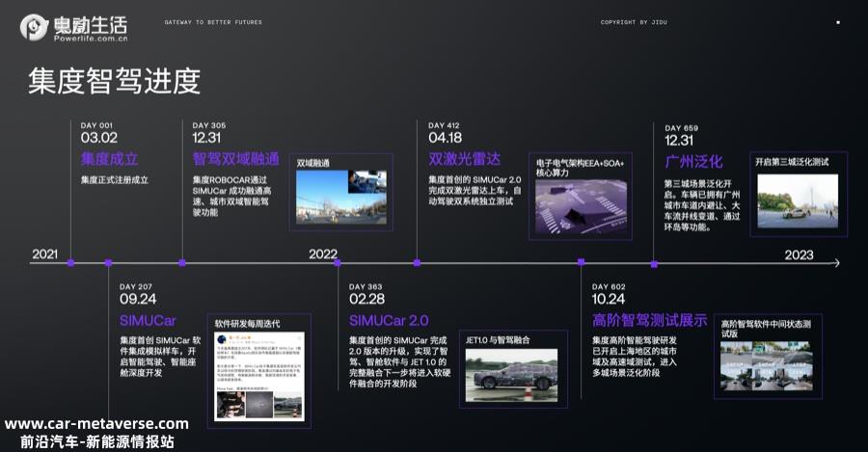Click the arrowhead at the timeline's end
Screen dimensions: 868x452
coord(836,263)
